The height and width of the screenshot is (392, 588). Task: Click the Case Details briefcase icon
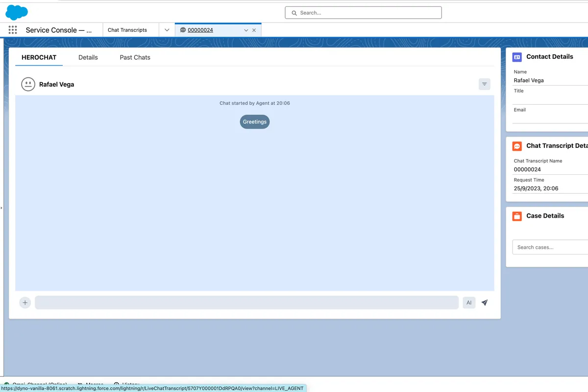pos(517,216)
